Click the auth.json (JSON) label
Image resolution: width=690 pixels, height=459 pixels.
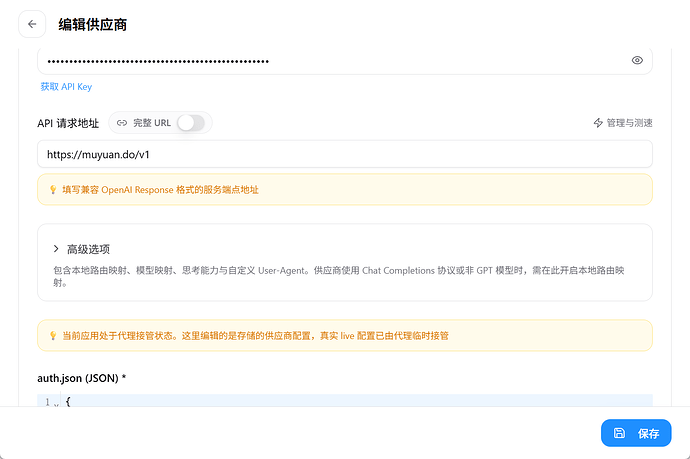(81, 378)
